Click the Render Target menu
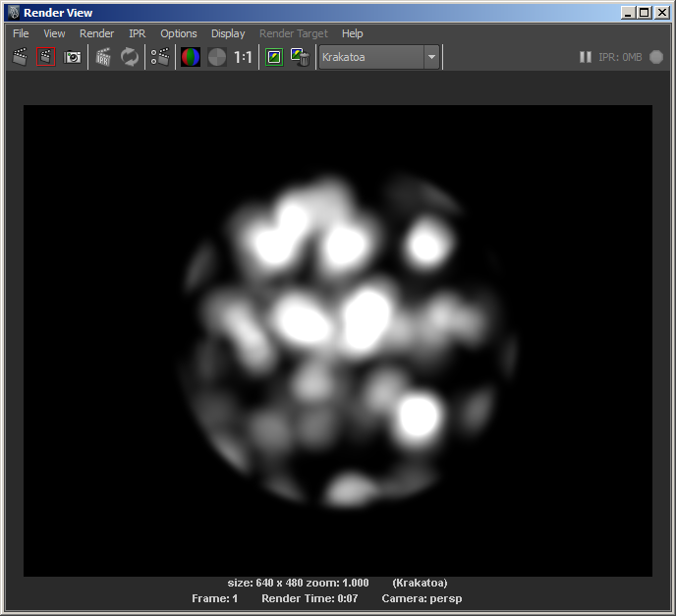 click(293, 33)
